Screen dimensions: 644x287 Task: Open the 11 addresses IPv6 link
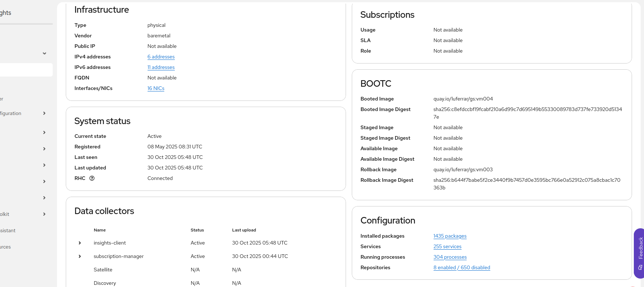point(161,67)
